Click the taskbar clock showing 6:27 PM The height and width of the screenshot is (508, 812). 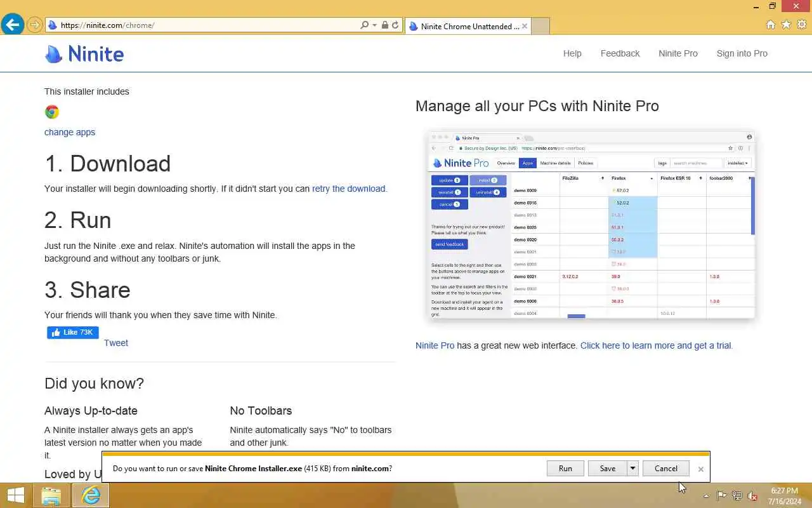(784, 496)
